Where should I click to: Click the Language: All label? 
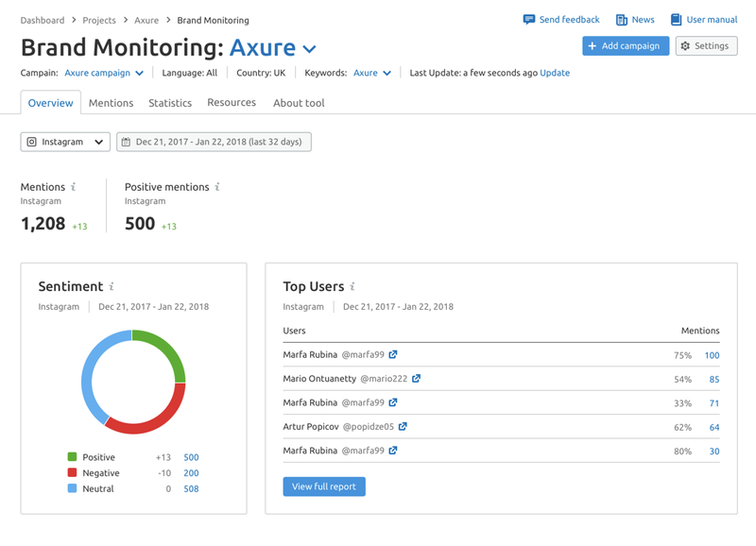point(190,73)
